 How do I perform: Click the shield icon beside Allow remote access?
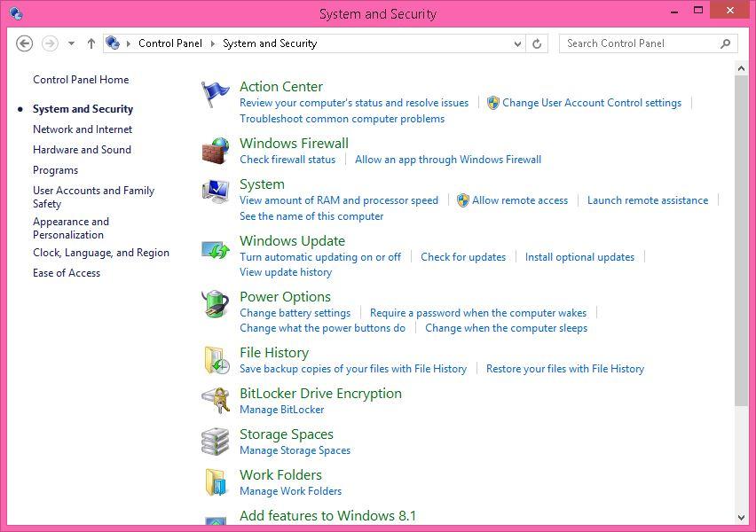point(462,200)
